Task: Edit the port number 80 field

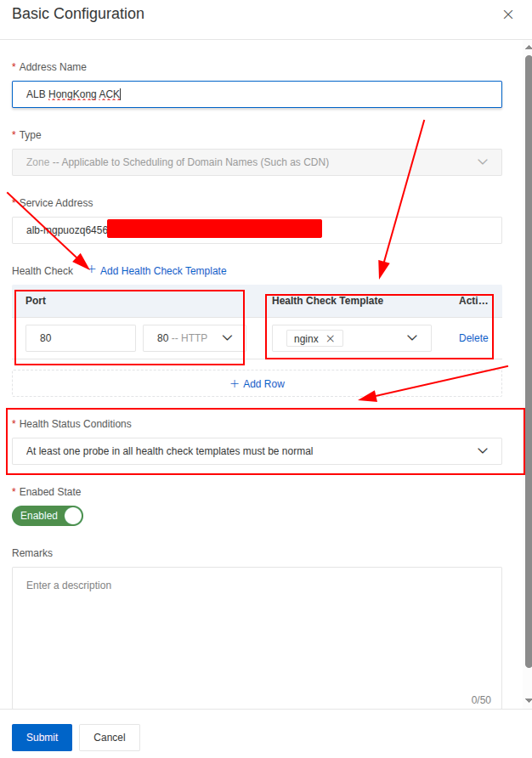Action: pyautogui.click(x=80, y=338)
